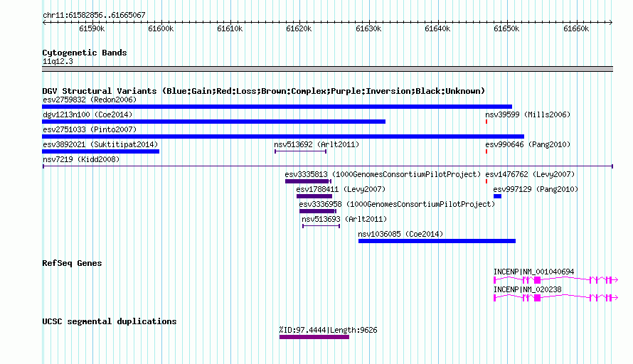
Task: Select the purple bar under esv1788411
Action: coord(314,196)
